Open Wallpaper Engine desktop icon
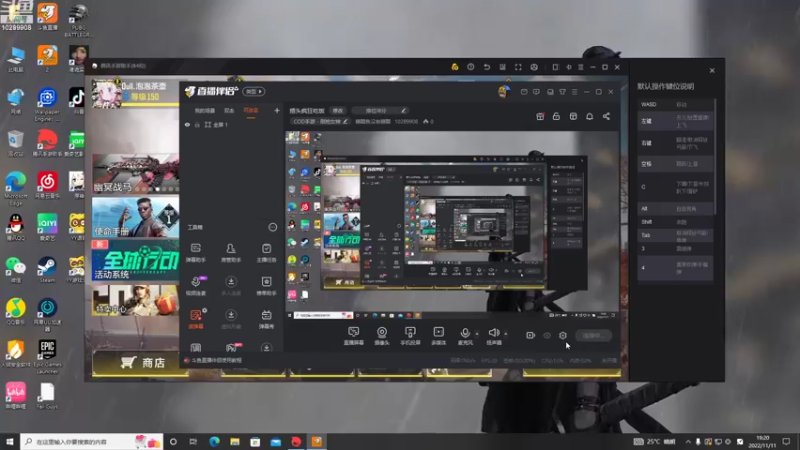The width and height of the screenshot is (800, 450). (47, 105)
